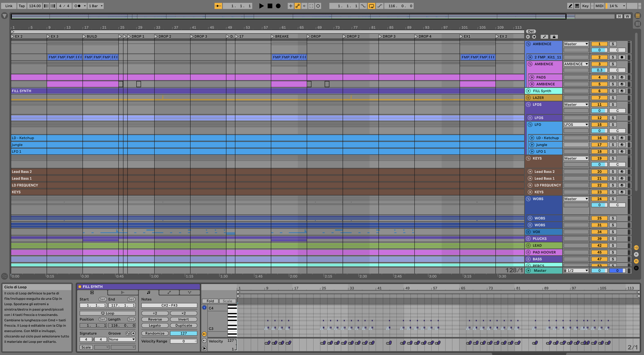
Task: Open the overview dropdown triangle at top left
Action: [x=4, y=16]
